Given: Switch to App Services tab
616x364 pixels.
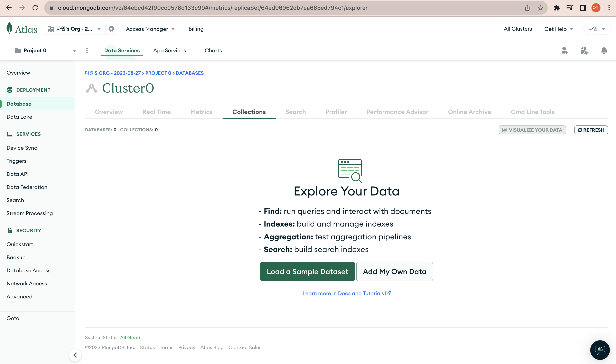Looking at the screenshot, I should [x=170, y=50].
